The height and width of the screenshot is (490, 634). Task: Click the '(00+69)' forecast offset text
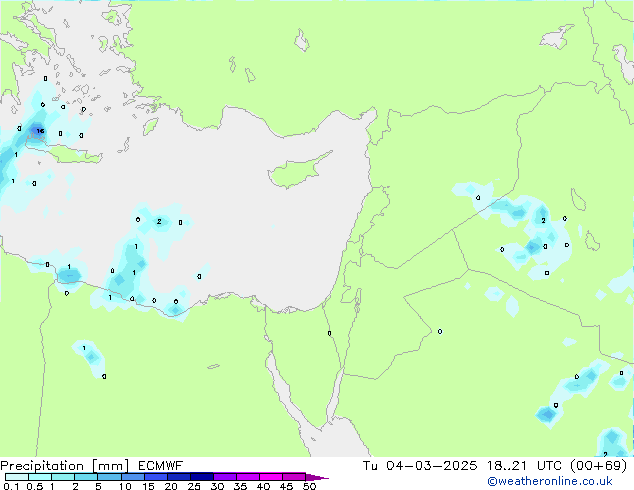point(598,466)
